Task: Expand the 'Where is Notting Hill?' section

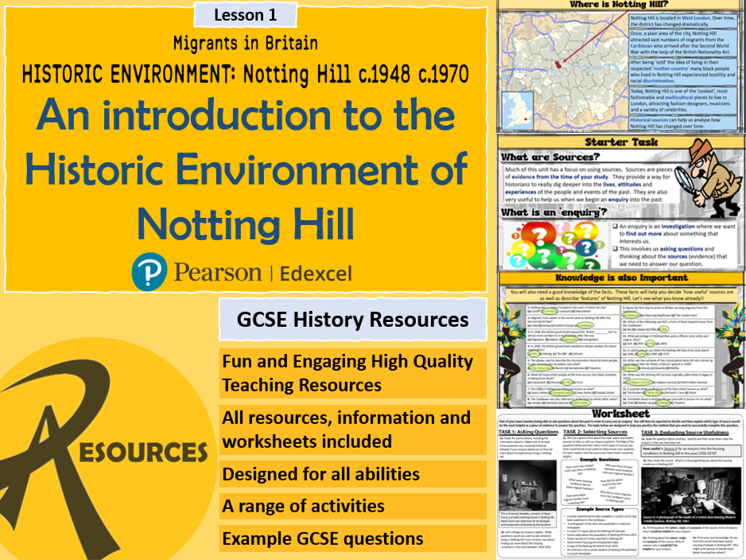Action: point(617,6)
